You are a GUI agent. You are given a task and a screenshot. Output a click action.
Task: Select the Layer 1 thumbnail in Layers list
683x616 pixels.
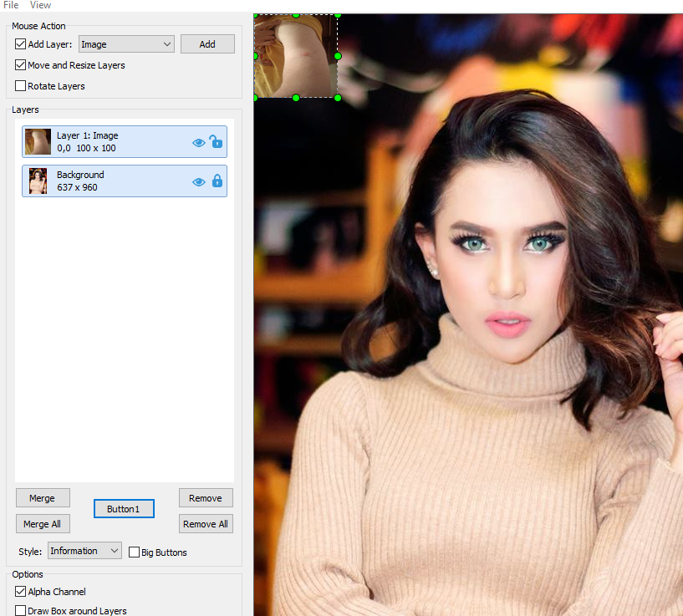38,141
